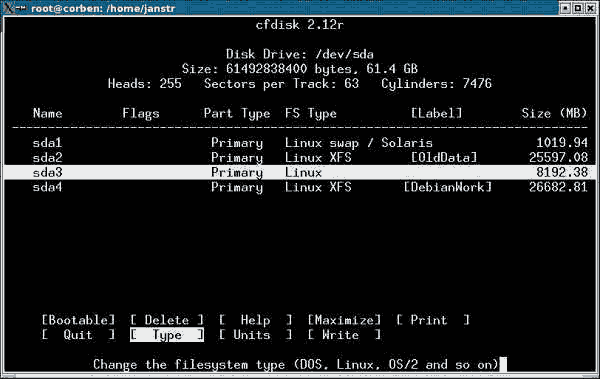Activate the highlighted Type option

point(167,335)
